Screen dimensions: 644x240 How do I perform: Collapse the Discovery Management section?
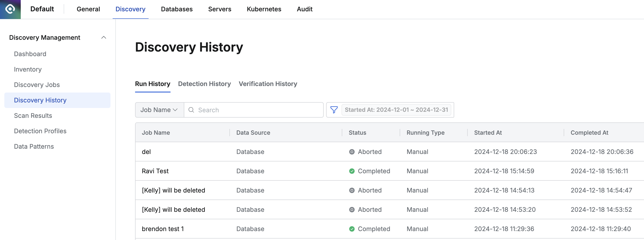(x=103, y=37)
